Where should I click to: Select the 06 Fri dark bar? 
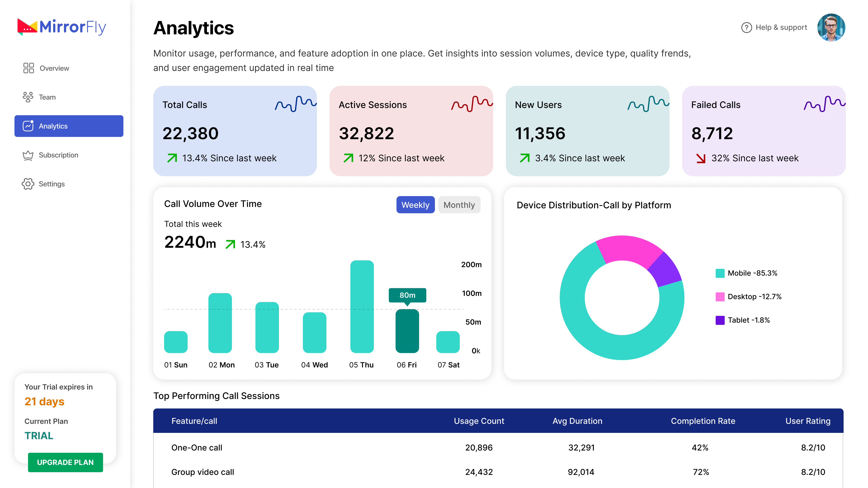pyautogui.click(x=407, y=331)
